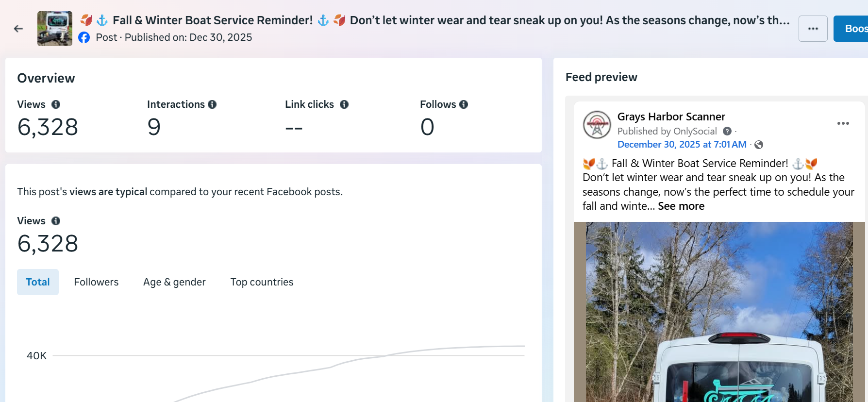The image size is (868, 402).
Task: Click the Views info icon in Overview
Action: click(56, 104)
